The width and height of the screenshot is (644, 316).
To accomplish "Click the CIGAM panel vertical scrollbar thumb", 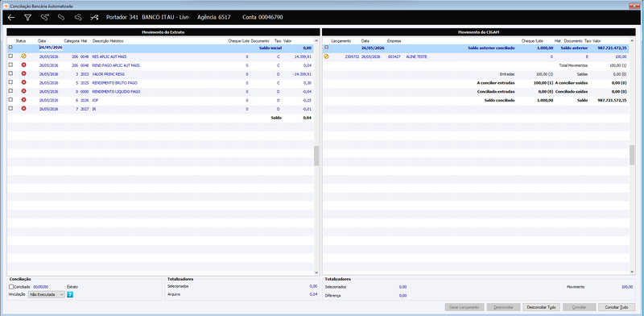I will [632, 156].
